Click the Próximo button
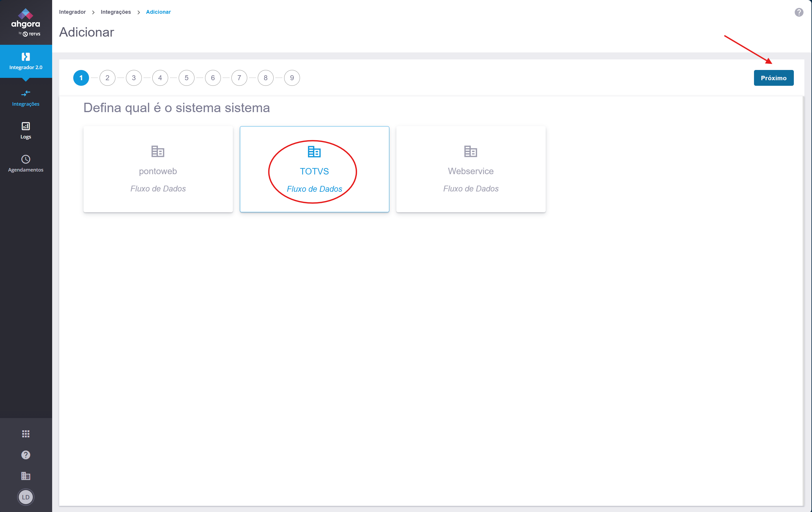The image size is (812, 512). tap(773, 78)
